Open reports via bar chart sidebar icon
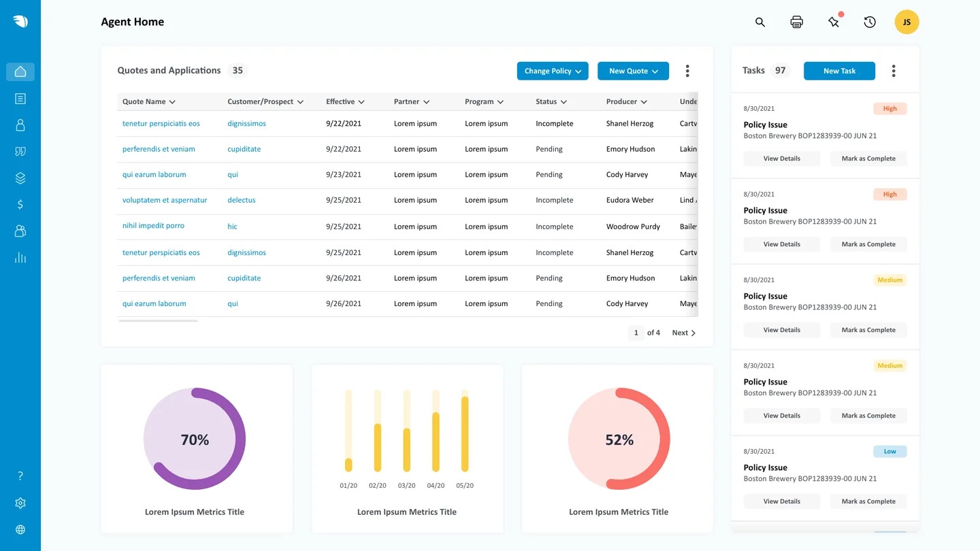This screenshot has width=980, height=551. (20, 257)
